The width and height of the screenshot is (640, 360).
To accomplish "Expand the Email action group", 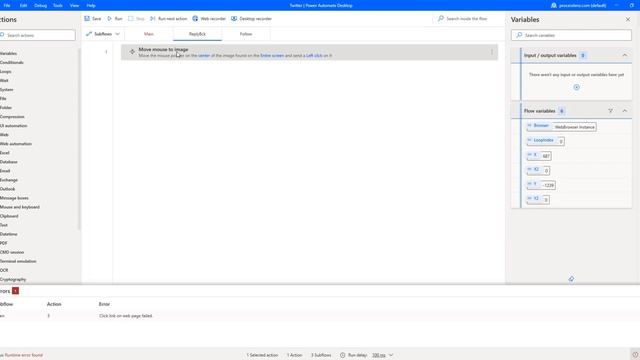I will [x=5, y=171].
